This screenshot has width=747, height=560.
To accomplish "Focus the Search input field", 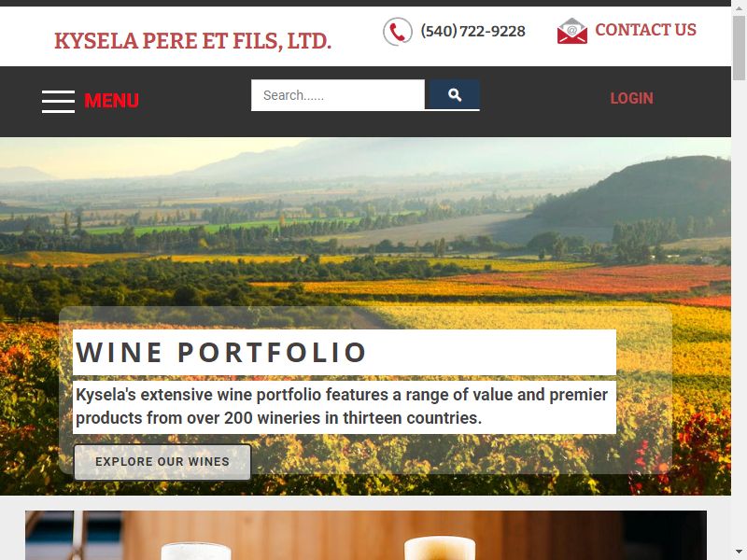I will [x=338, y=95].
